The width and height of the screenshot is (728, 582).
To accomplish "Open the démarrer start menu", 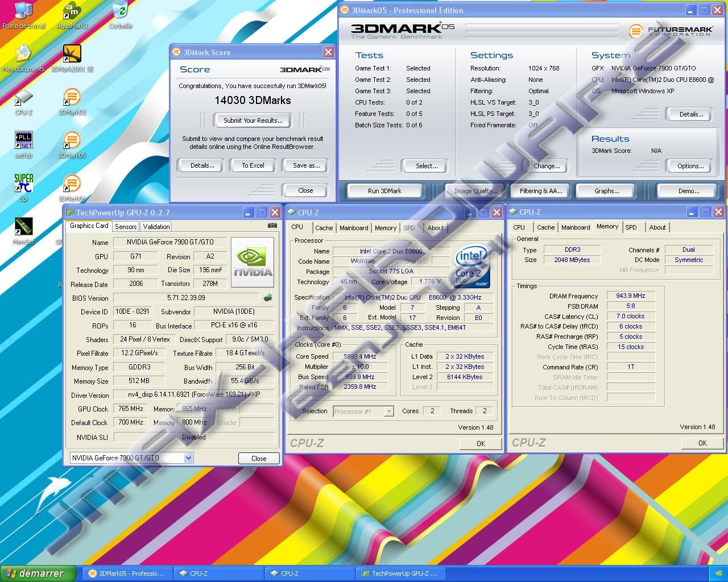I will point(38,573).
